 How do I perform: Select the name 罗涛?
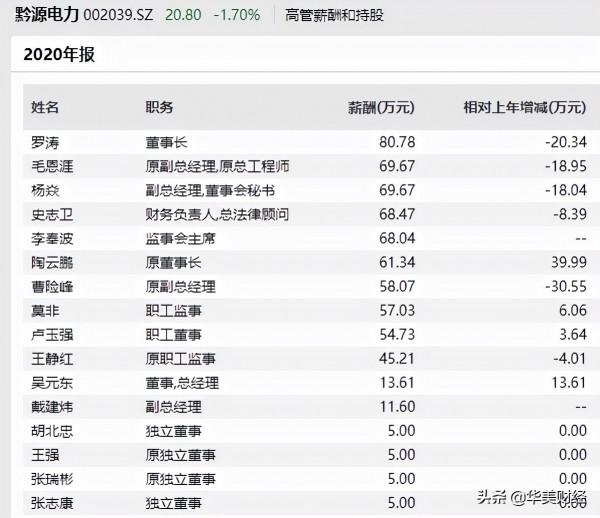point(45,143)
